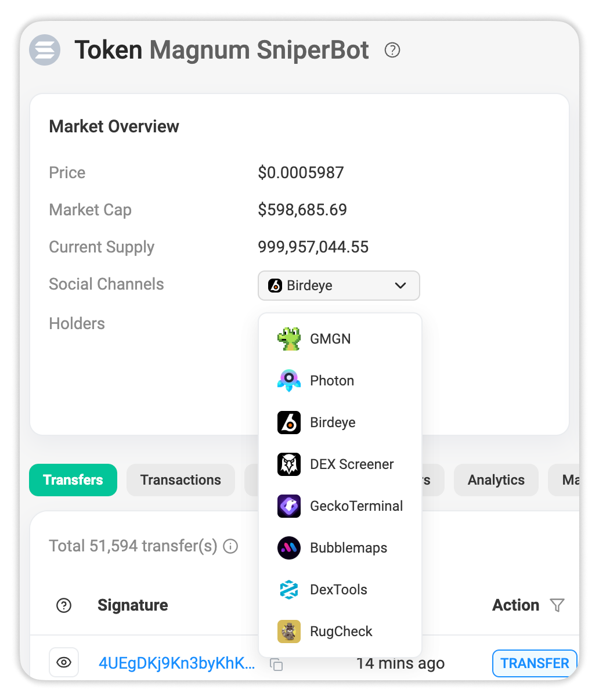Copy the 4UEgDKj9Kn3byKhK signature
The height and width of the screenshot is (700, 599).
click(x=276, y=665)
